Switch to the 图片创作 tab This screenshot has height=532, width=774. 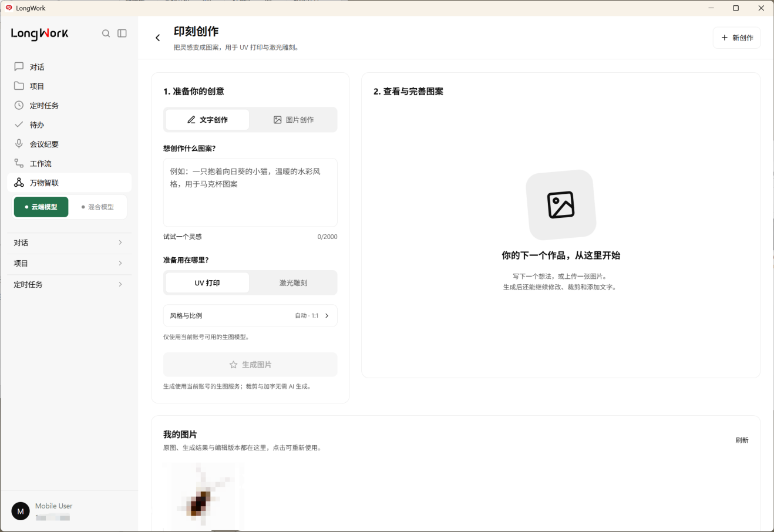pos(293,120)
